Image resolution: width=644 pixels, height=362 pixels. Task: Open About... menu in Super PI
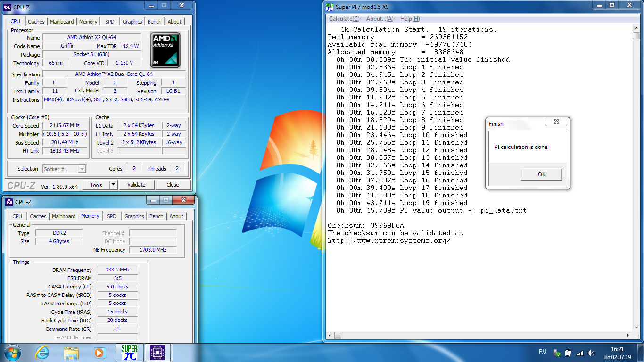380,19
